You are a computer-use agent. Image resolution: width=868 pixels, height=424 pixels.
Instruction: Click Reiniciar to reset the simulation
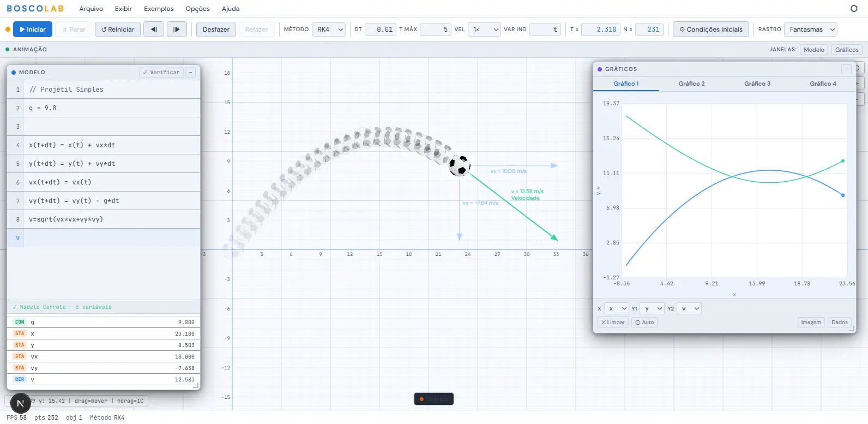pyautogui.click(x=118, y=29)
